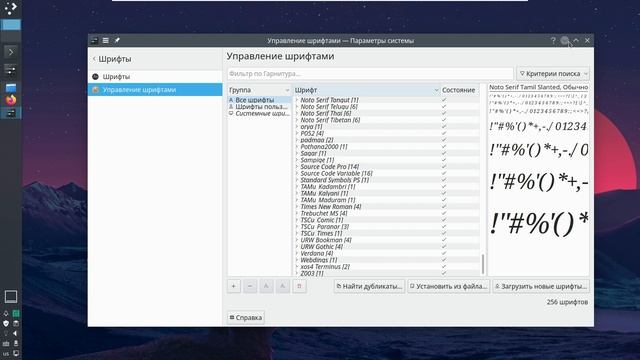Select the TSCu_Paranar [3] row

387,227
